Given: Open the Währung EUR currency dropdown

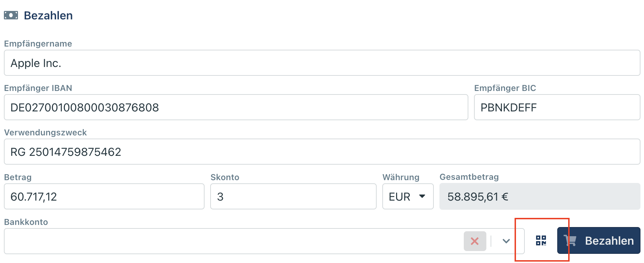Looking at the screenshot, I should coord(408,197).
